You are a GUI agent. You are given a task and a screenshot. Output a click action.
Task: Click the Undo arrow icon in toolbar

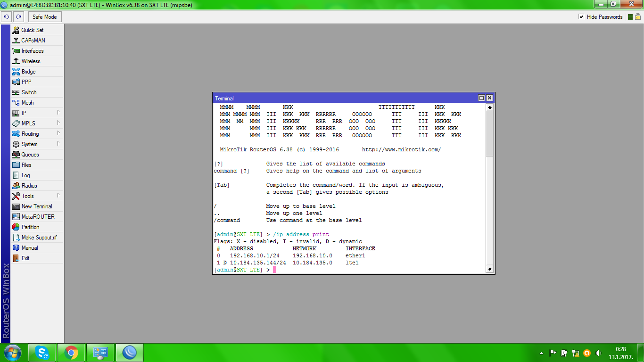6,17
